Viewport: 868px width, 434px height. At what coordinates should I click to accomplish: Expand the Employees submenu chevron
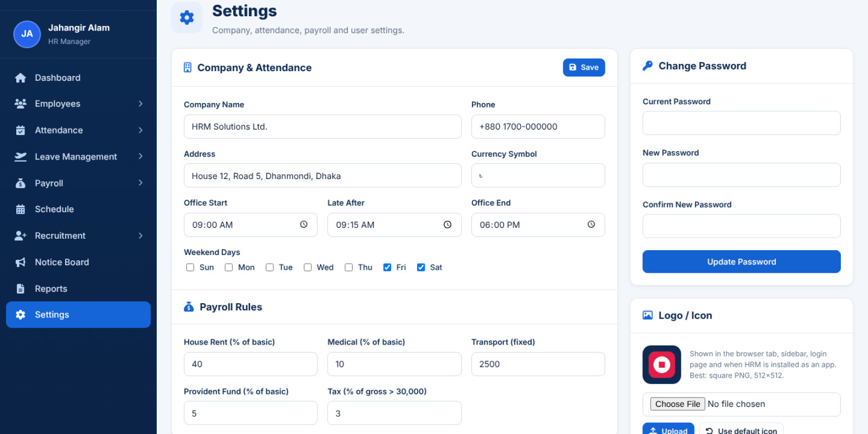pyautogui.click(x=141, y=104)
